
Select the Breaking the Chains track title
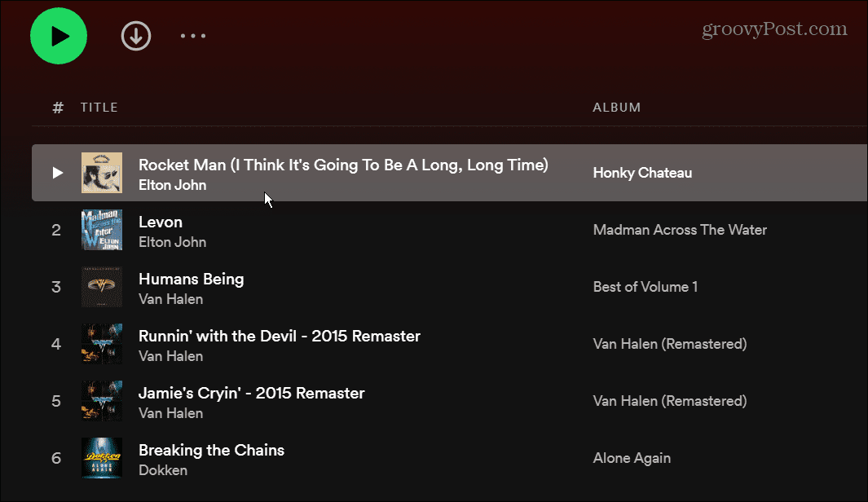[x=211, y=450]
